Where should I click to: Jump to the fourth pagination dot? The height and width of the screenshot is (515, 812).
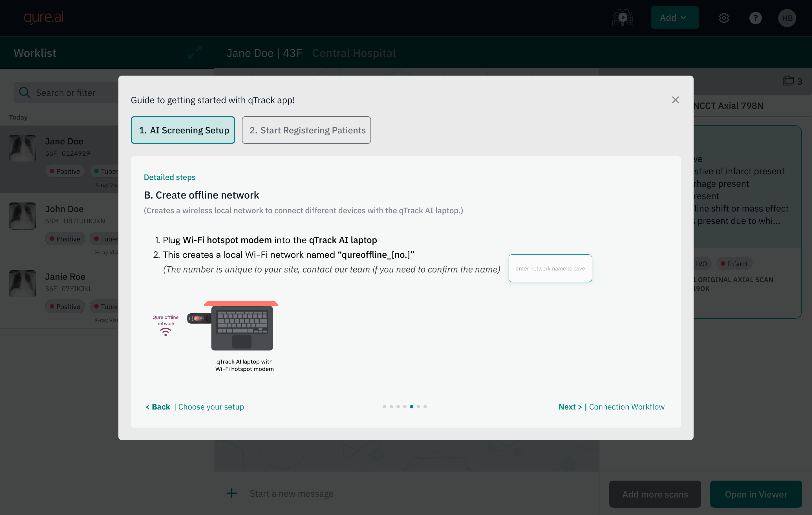pyautogui.click(x=405, y=407)
